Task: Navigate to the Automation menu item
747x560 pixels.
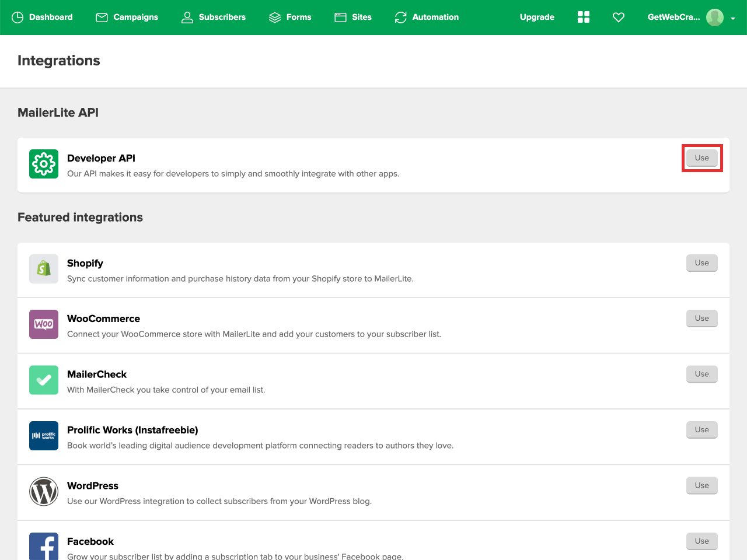Action: tap(427, 17)
